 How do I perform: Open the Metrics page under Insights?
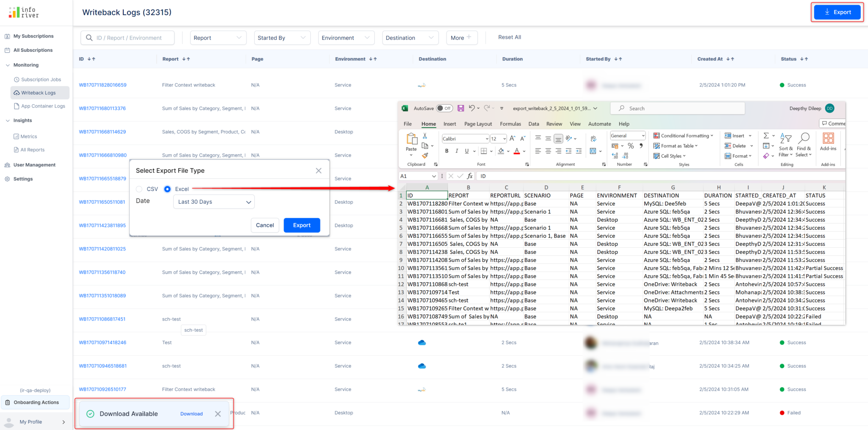coord(28,136)
